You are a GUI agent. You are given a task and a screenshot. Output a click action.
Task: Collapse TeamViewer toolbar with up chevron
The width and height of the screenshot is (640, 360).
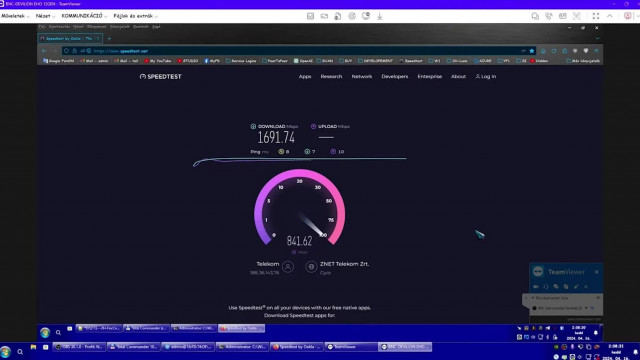609,16
